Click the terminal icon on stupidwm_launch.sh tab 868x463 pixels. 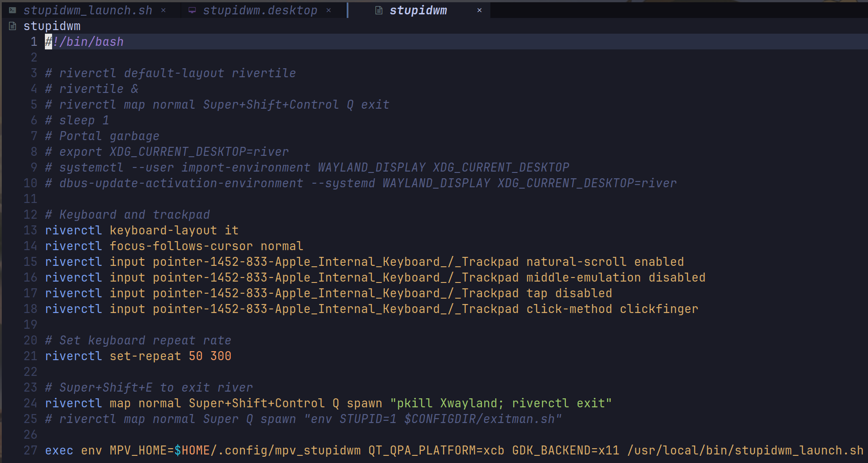(x=13, y=10)
